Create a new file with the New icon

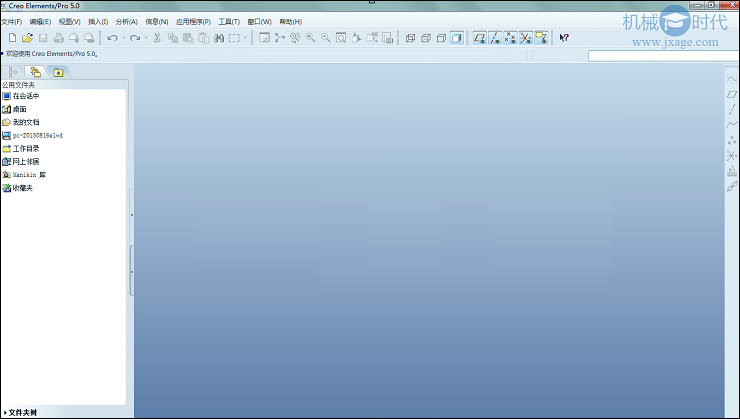click(13, 38)
